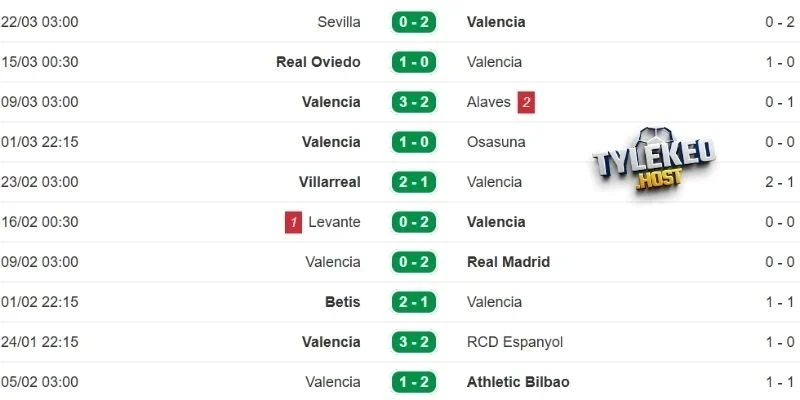Click the red card icon beside Levante
Viewport: 800px width, 400px height.
coord(294,222)
